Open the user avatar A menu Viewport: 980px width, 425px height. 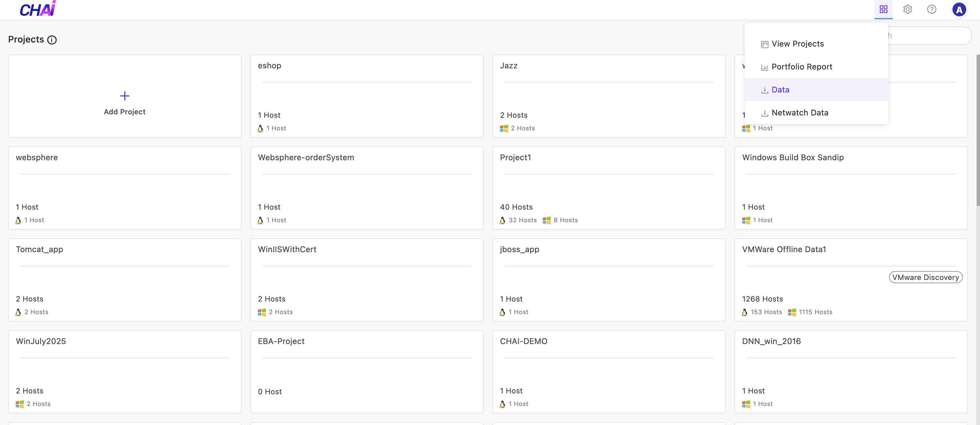[959, 9]
